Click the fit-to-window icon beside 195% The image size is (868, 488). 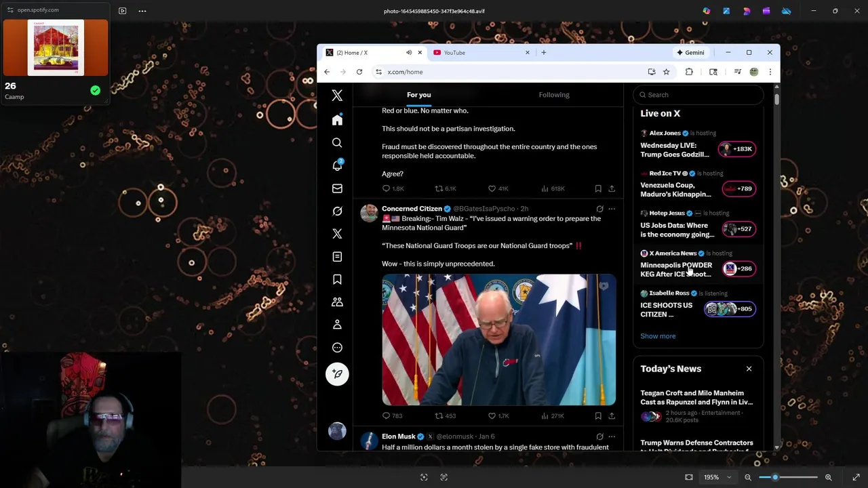tap(689, 477)
